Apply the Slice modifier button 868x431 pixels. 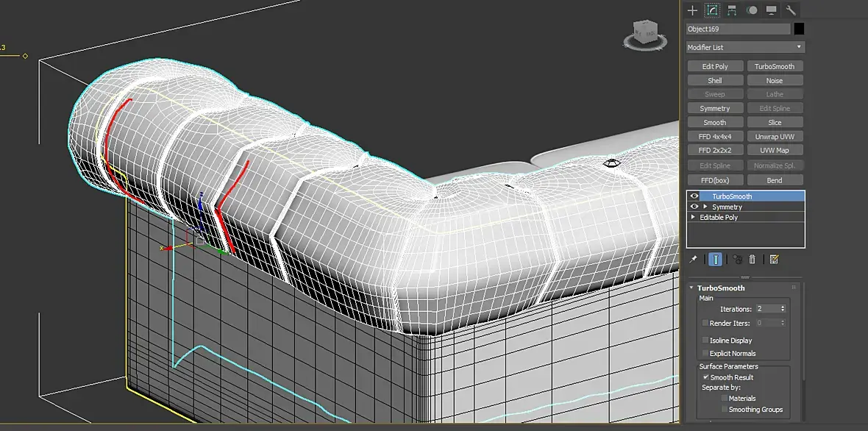775,122
